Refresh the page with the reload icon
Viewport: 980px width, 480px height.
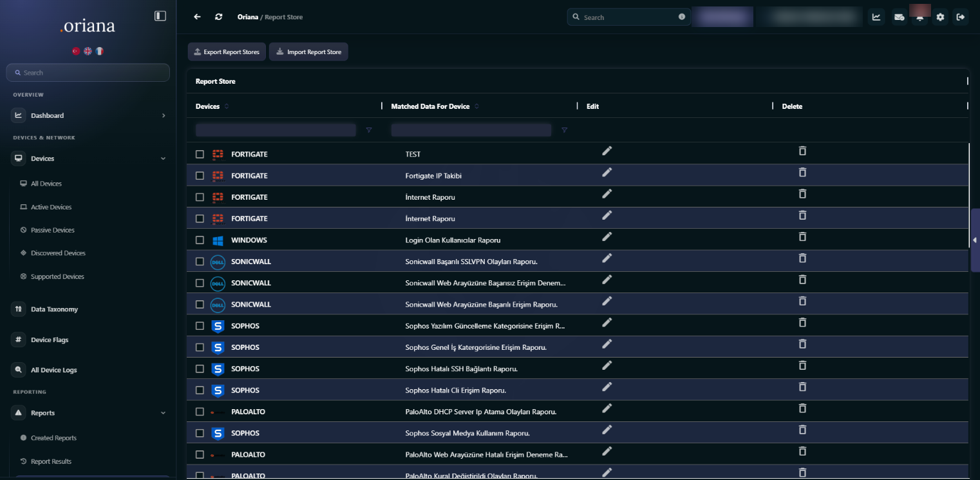point(219,17)
